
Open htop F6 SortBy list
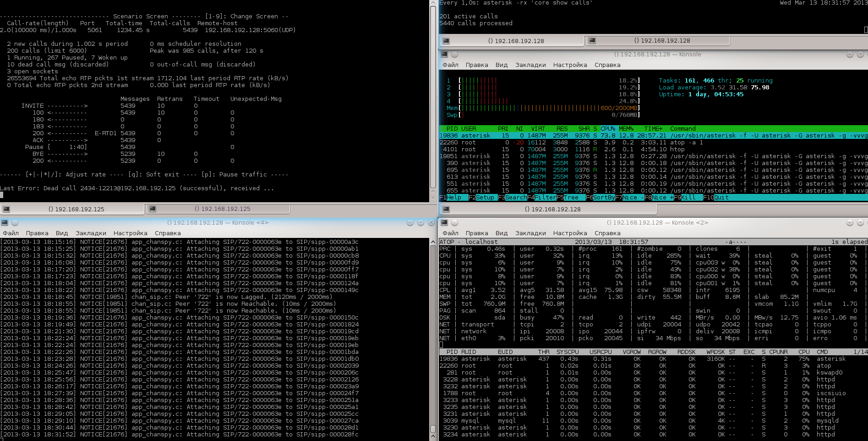tap(603, 198)
